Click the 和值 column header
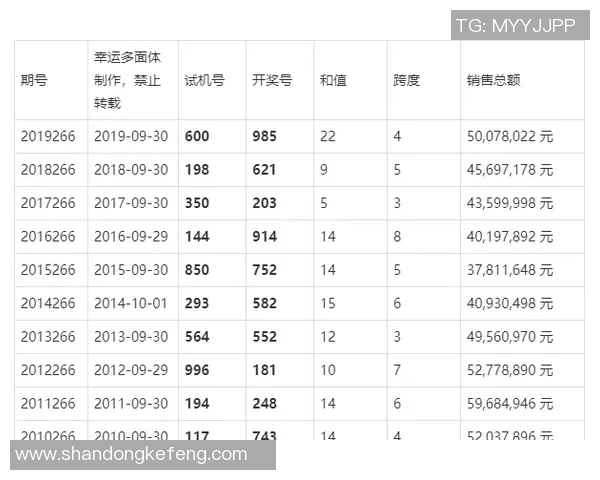Screen dimensions: 600x480 (333, 81)
